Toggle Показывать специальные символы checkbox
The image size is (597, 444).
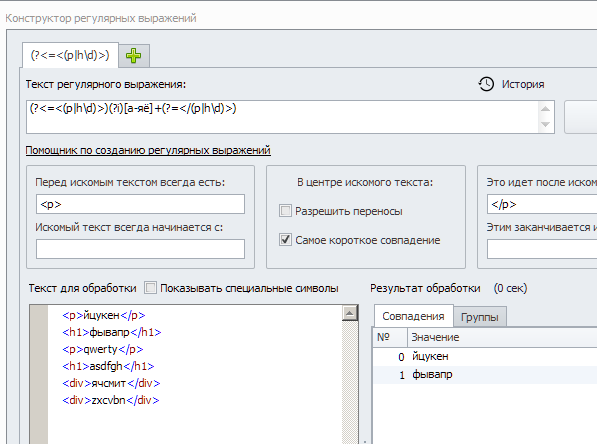click(x=150, y=288)
